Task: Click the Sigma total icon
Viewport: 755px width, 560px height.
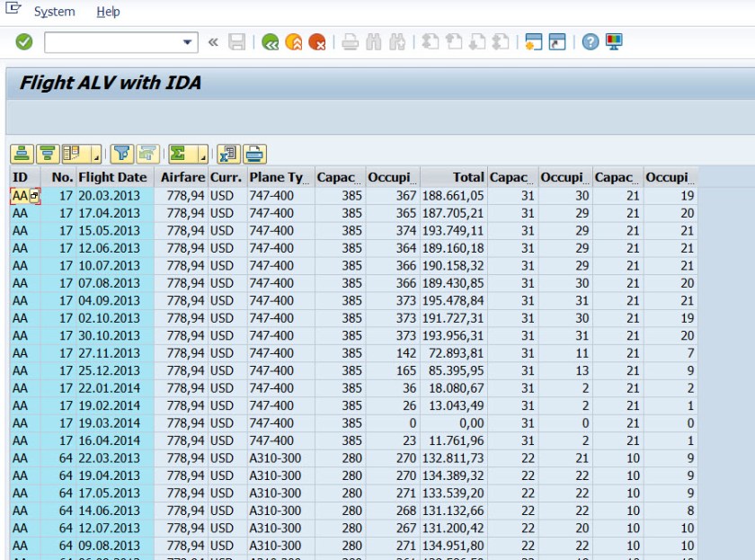Action: (x=178, y=154)
